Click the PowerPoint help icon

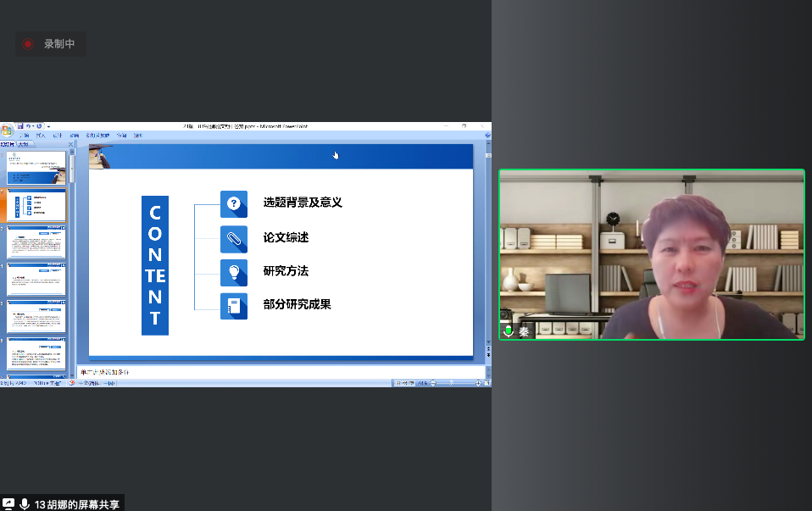coord(487,136)
